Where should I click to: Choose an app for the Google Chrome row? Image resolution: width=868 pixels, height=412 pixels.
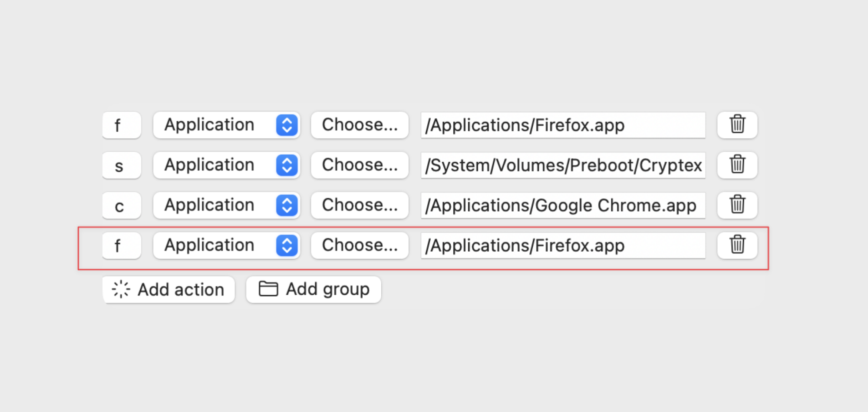[360, 205]
